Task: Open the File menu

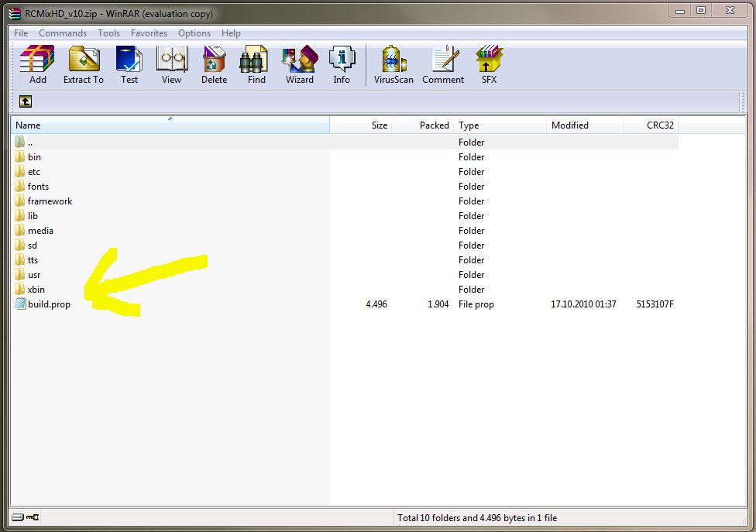Action: [x=21, y=33]
